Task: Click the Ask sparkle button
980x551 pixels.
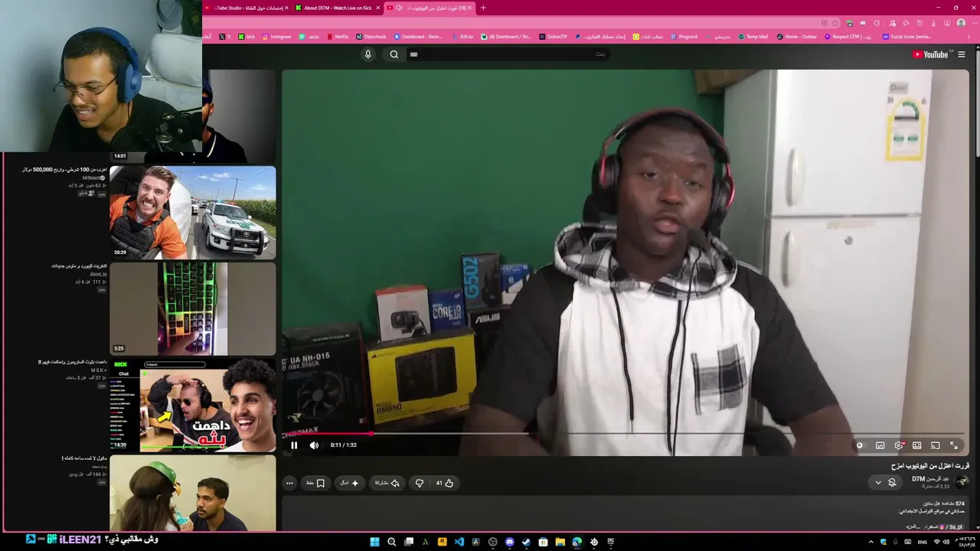Action: point(349,483)
